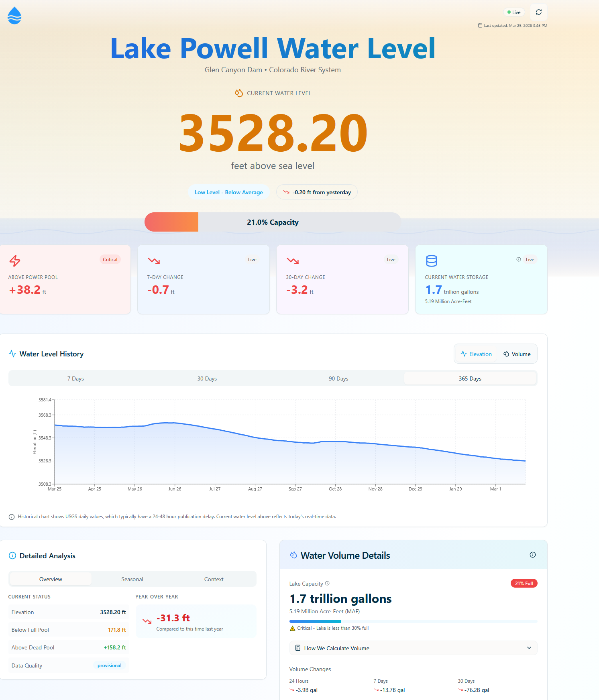599x700 pixels.
Task: Switch chart to Elevation view
Action: [x=476, y=354]
